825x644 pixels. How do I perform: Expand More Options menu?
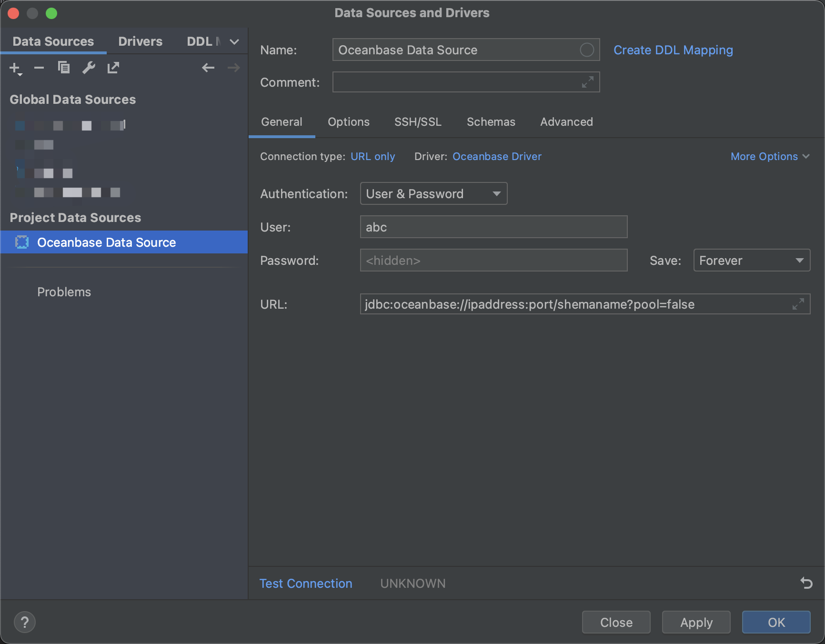(x=770, y=156)
